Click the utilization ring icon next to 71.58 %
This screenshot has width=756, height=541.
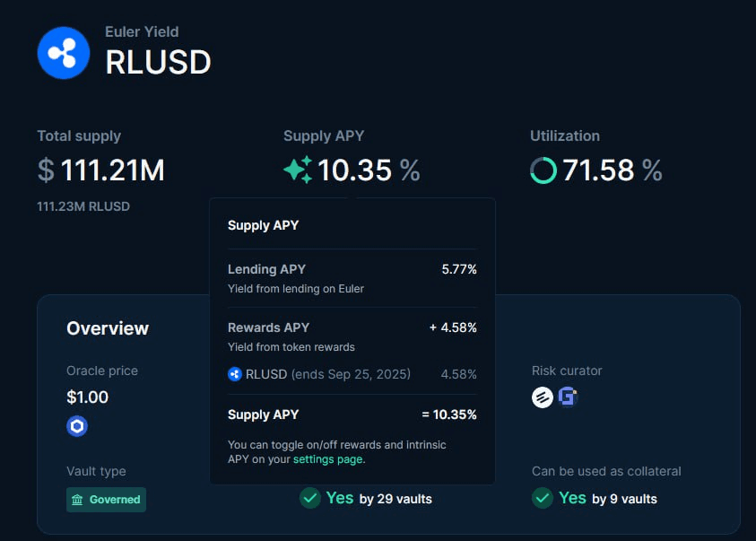543,170
